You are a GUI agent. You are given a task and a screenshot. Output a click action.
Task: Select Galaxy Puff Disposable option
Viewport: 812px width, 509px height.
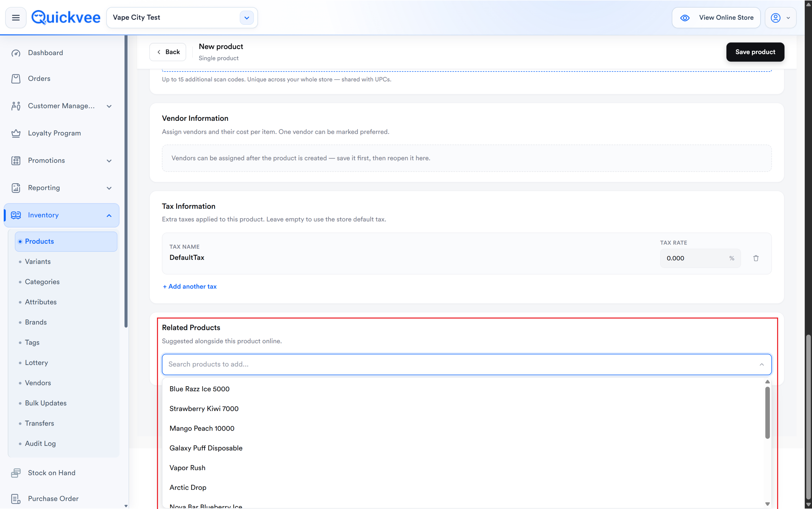(463, 448)
